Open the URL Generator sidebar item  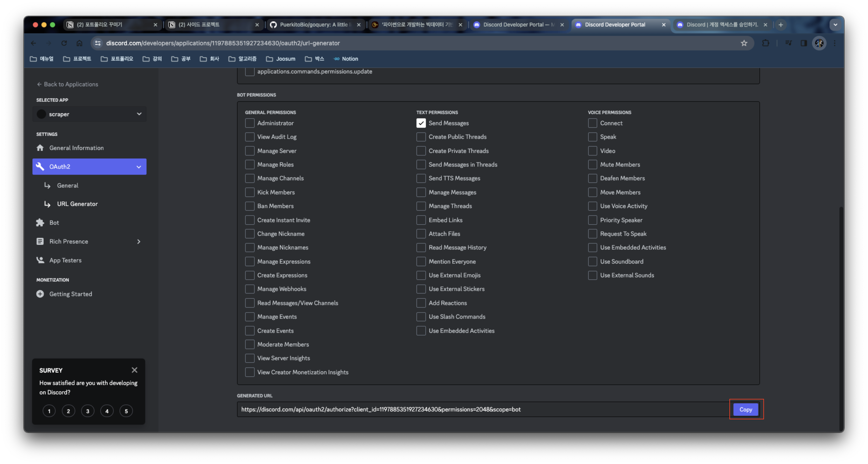(77, 204)
